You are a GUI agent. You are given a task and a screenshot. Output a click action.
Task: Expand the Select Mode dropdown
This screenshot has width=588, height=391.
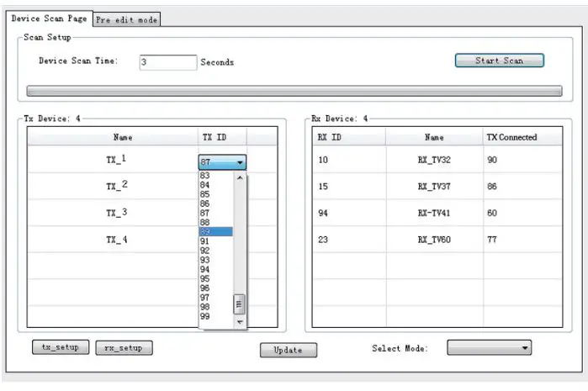pyautogui.click(x=490, y=347)
